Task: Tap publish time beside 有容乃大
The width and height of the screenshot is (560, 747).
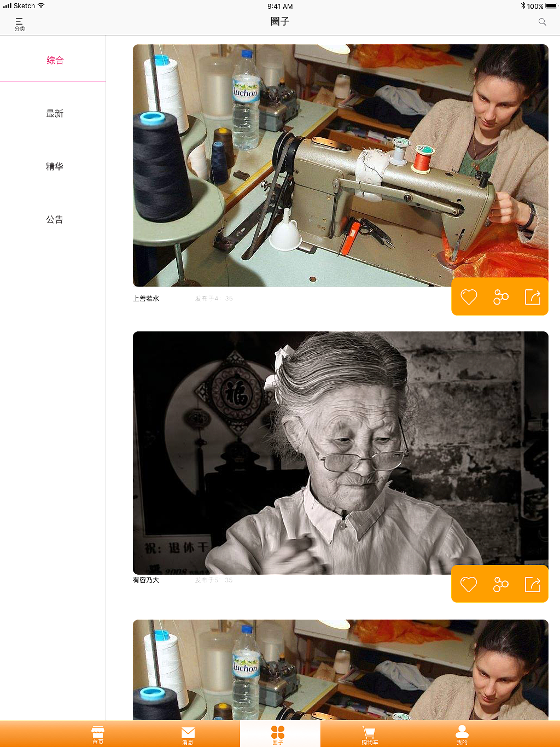Action: [x=214, y=580]
